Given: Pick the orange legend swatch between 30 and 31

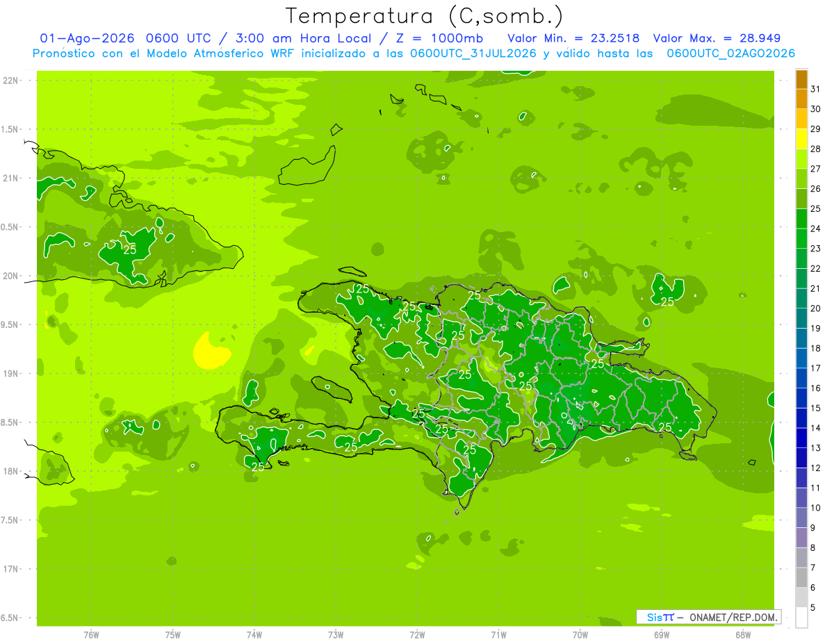Looking at the screenshot, I should [x=801, y=99].
